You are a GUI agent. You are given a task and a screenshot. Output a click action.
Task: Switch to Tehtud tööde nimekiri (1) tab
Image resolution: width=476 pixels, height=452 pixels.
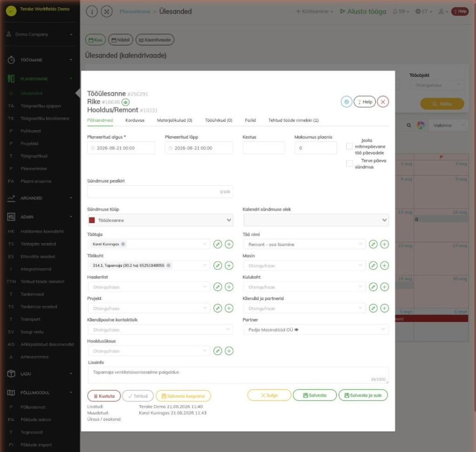(x=293, y=120)
